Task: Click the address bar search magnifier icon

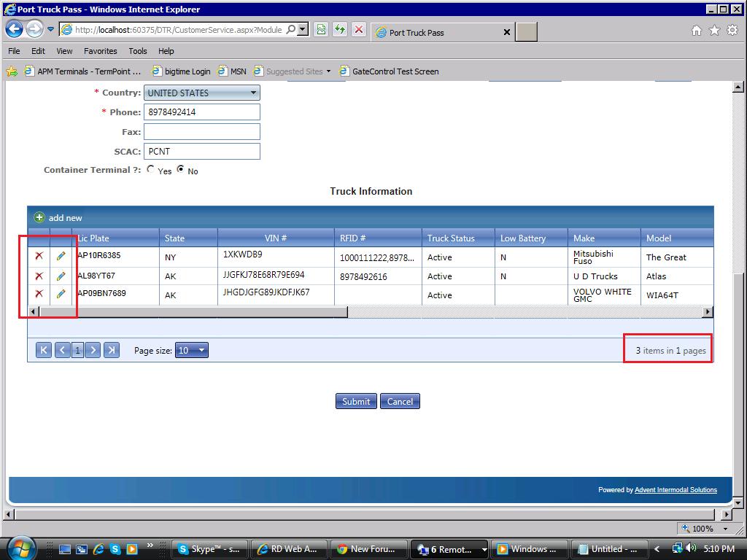Action: click(290, 29)
